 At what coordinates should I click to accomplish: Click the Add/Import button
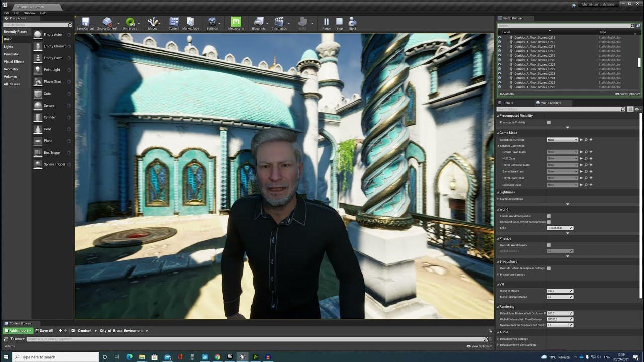click(18, 330)
